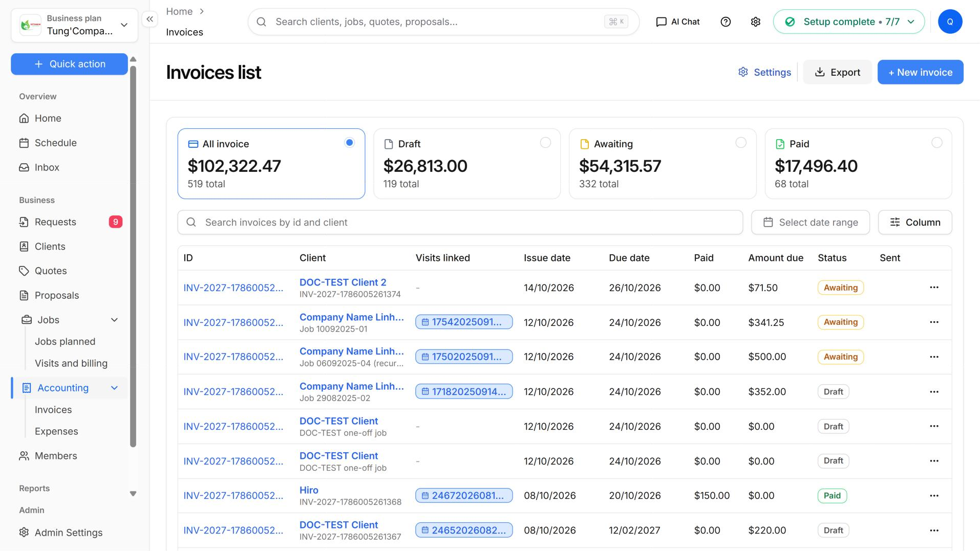
Task: Open row actions for the $220.00 invoice
Action: coord(934,531)
